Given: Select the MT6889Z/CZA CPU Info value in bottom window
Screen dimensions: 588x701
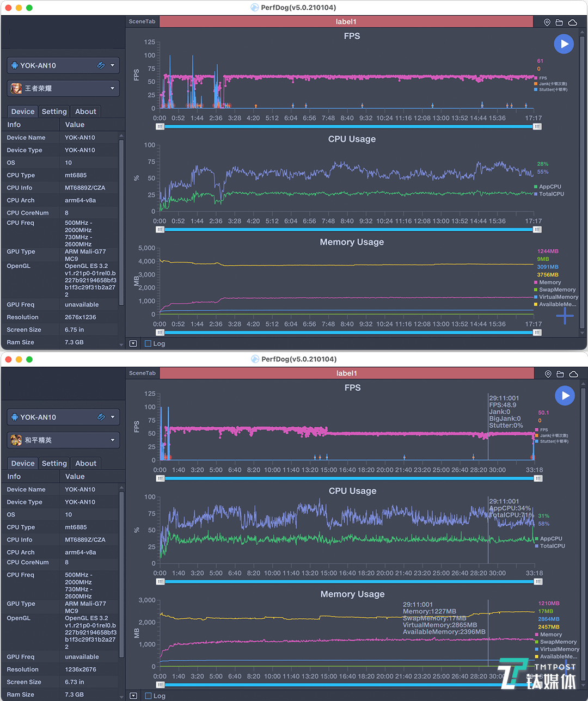Looking at the screenshot, I should point(85,540).
